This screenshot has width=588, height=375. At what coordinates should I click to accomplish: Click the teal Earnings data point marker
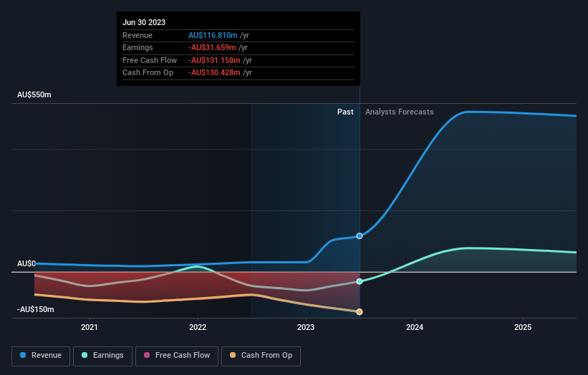tap(360, 281)
